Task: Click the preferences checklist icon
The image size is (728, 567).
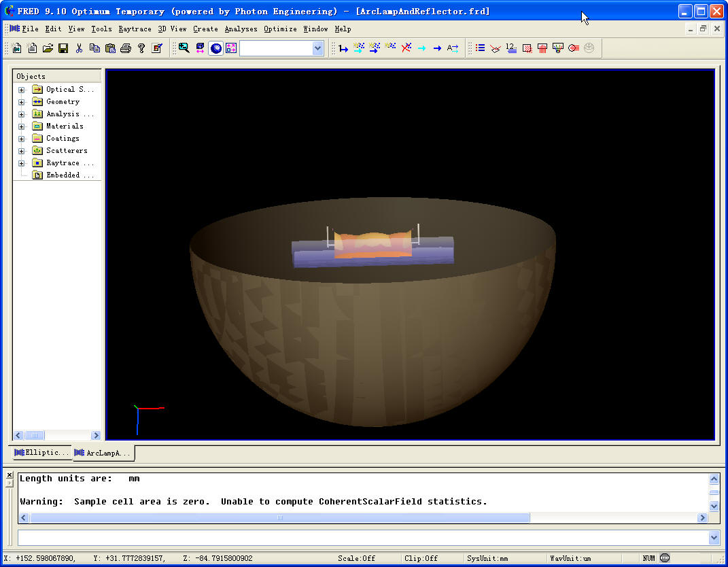Action: pyautogui.click(x=157, y=48)
